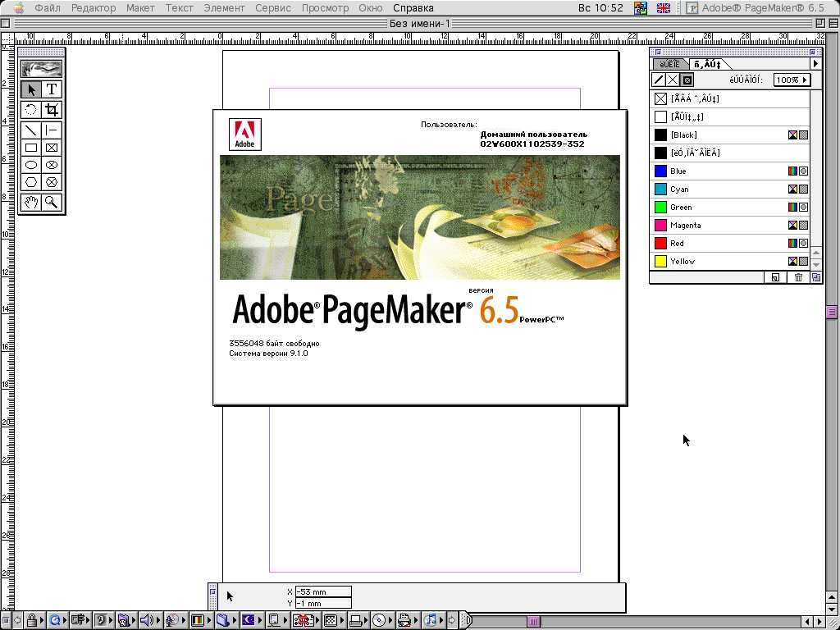The image size is (840, 630).
Task: Select the Ellipse tool
Action: 31,164
